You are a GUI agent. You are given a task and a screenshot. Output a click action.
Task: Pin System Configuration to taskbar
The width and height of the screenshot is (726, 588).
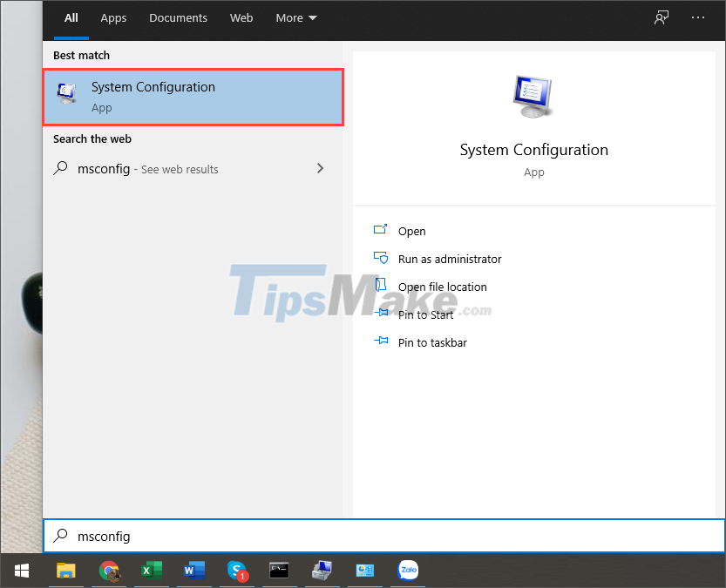pos(431,342)
